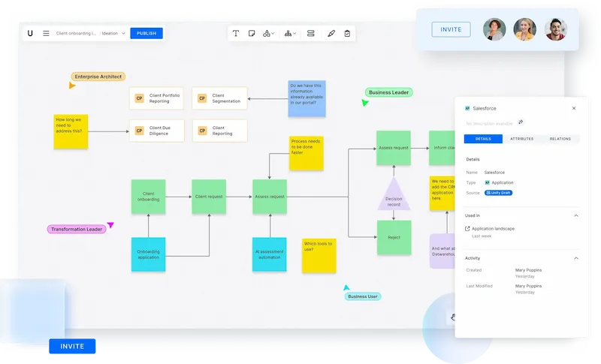
Task: Click the blue PUBLISH button
Action: pos(146,33)
